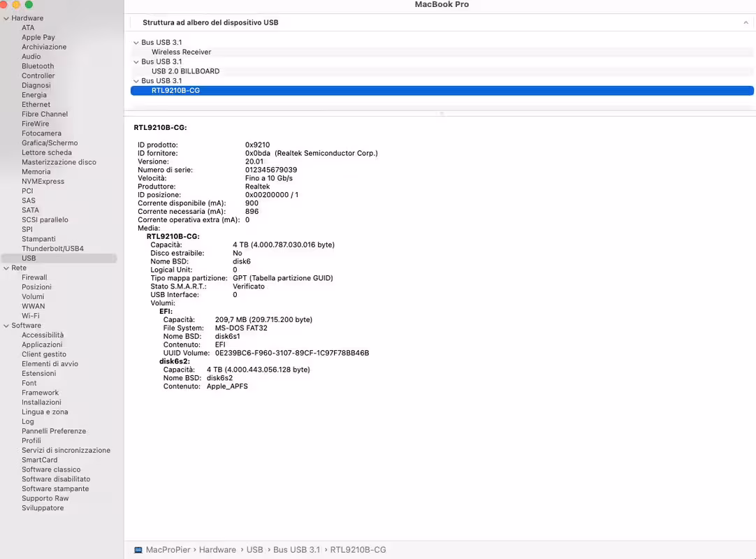Select Archiviazione in the sidebar
The height and width of the screenshot is (559, 756).
[x=44, y=47]
